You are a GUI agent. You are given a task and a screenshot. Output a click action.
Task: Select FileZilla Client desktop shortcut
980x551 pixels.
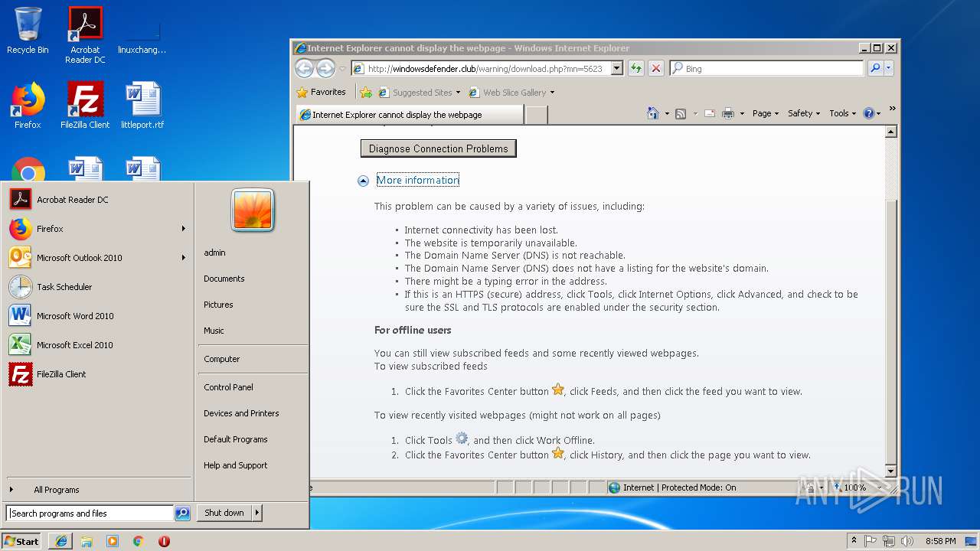(x=85, y=106)
